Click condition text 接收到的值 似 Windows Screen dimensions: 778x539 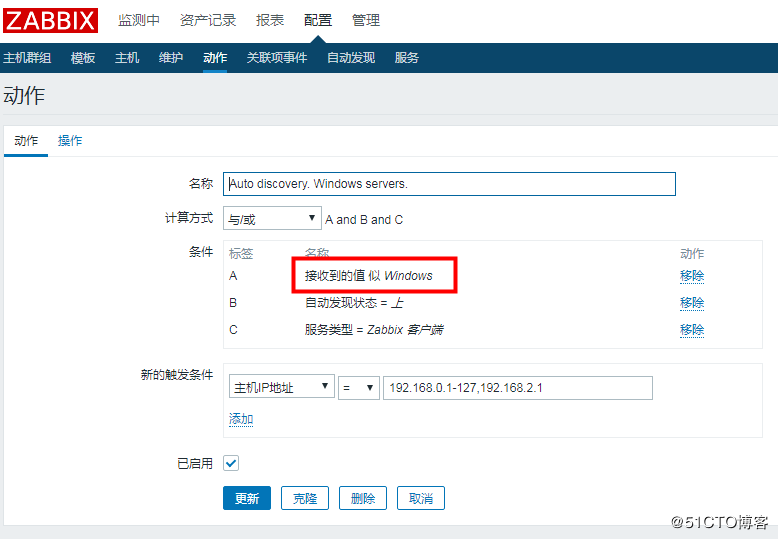point(369,276)
